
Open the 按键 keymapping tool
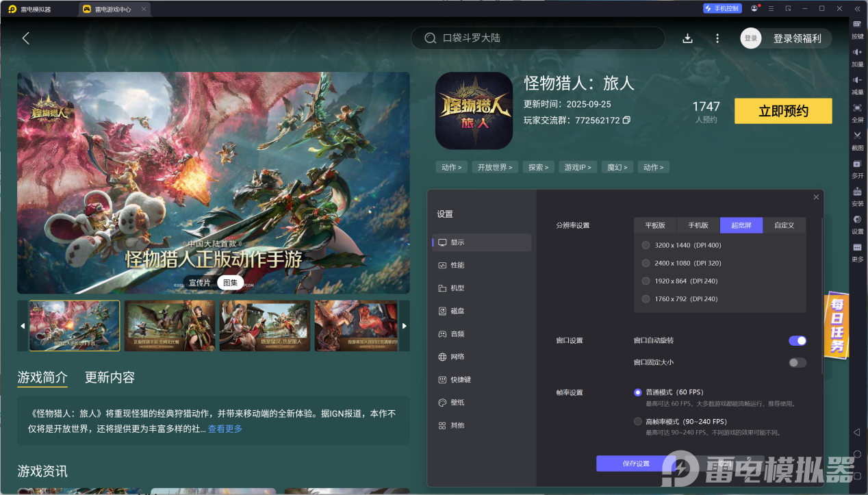point(858,29)
